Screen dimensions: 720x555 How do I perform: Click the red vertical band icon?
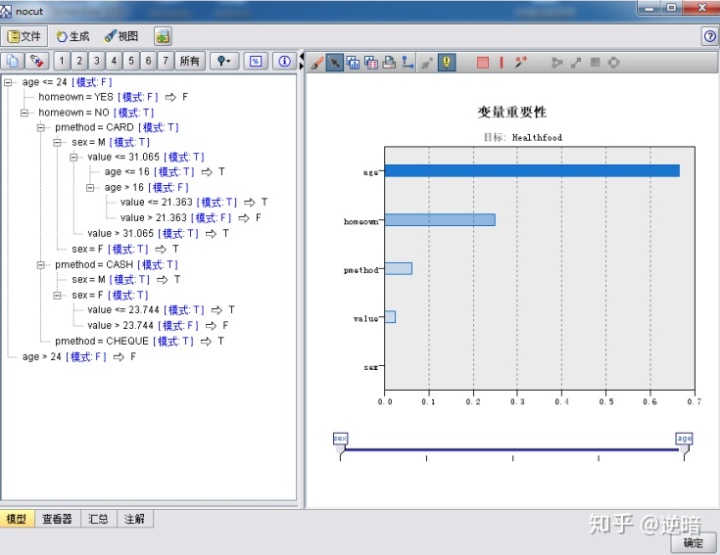(x=501, y=62)
